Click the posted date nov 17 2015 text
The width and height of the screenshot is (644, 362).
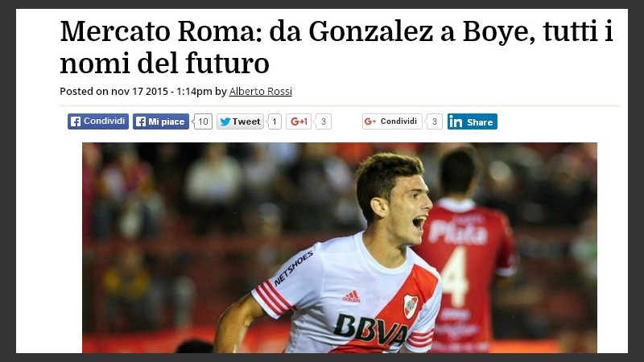coord(139,91)
